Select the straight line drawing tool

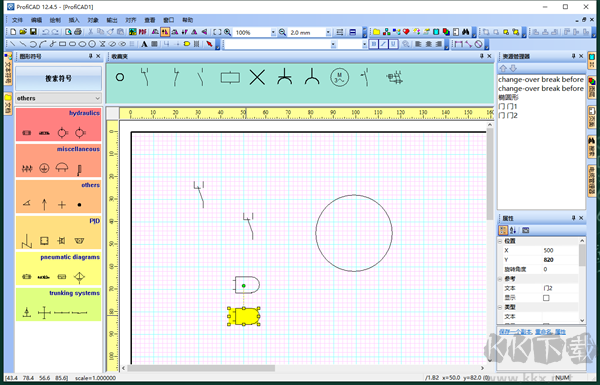pos(13,44)
